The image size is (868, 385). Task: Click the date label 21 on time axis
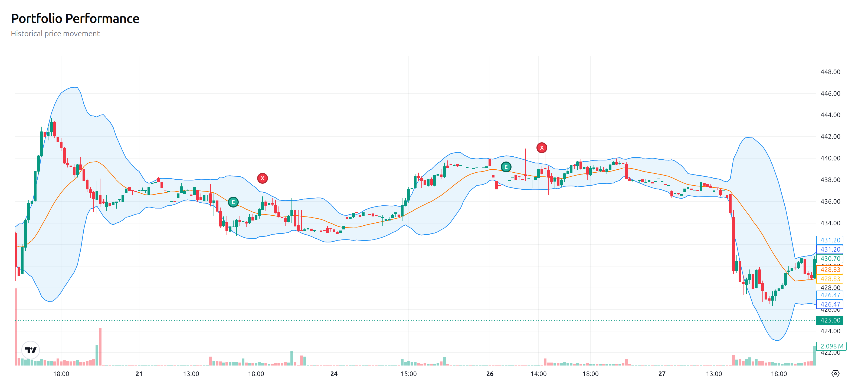pyautogui.click(x=139, y=374)
